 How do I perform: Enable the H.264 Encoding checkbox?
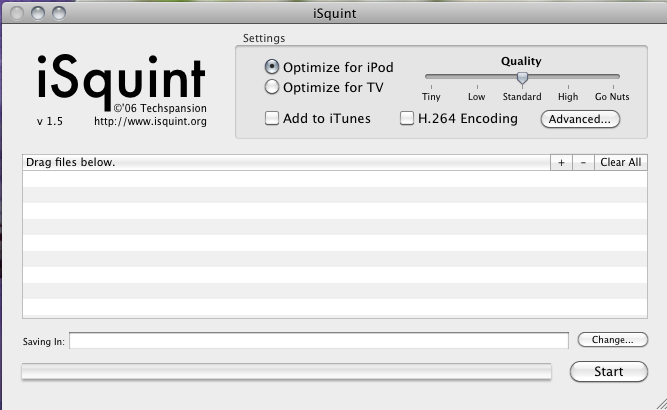point(407,118)
